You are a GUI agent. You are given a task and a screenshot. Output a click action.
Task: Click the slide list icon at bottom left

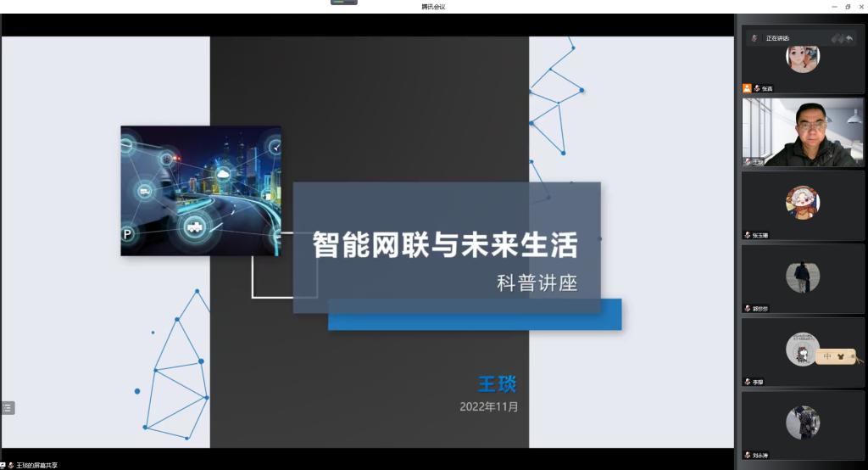point(8,408)
